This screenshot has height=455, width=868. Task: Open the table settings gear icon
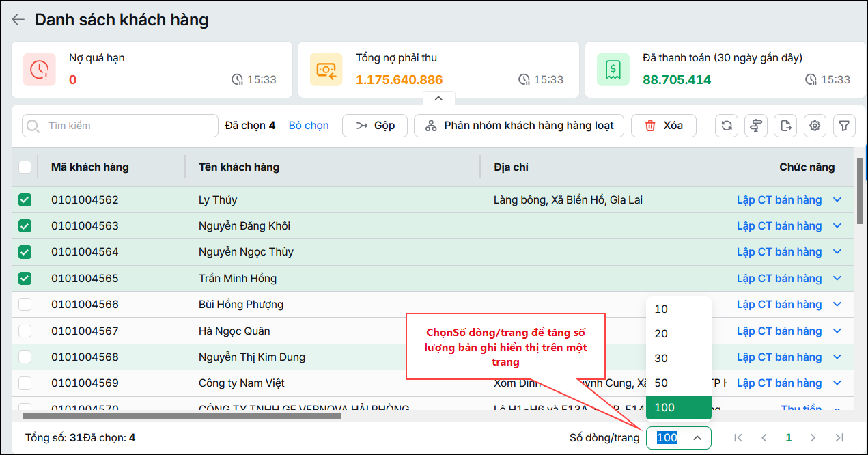(815, 126)
